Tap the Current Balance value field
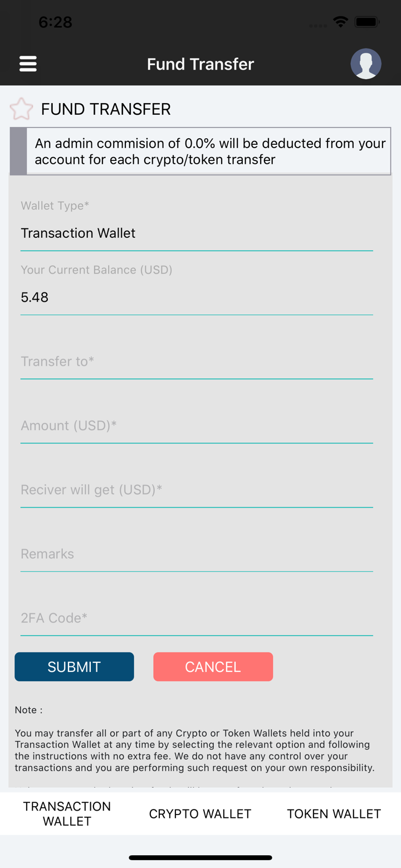Screen dimensions: 401x868 (x=197, y=297)
